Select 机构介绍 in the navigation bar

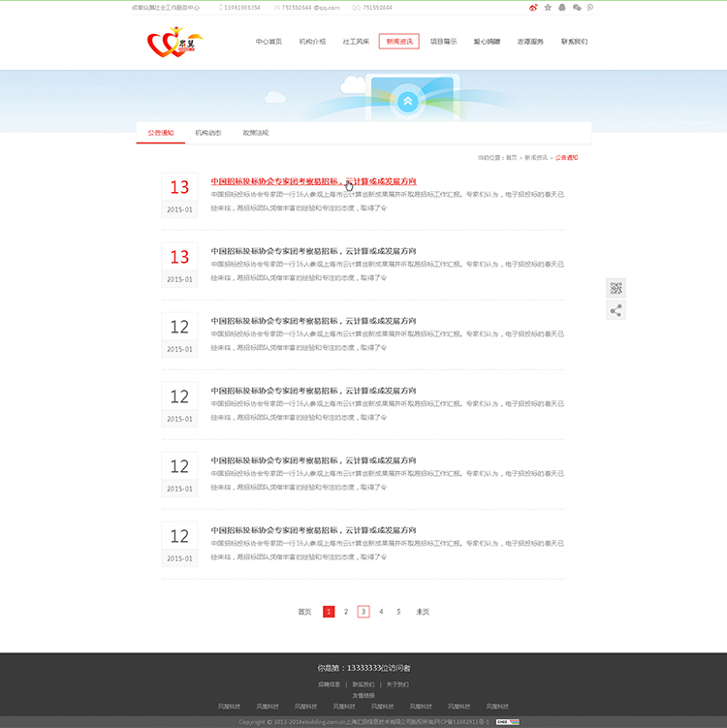[312, 43]
